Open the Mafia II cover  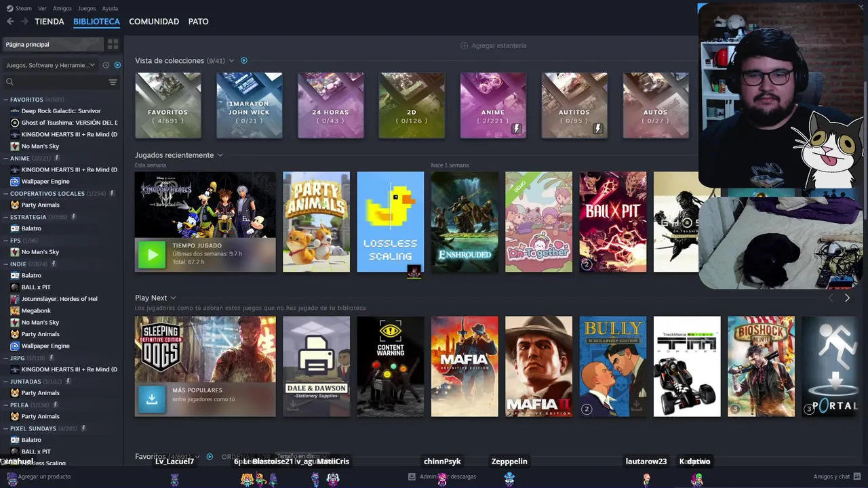tap(538, 366)
